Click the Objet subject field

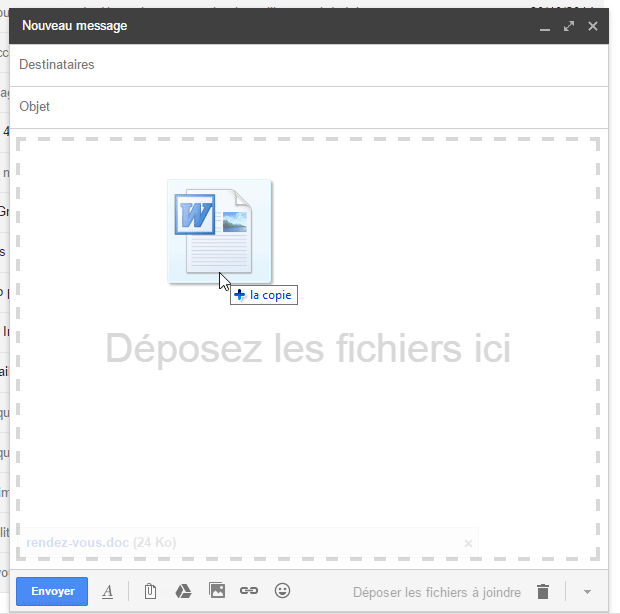[x=309, y=107]
